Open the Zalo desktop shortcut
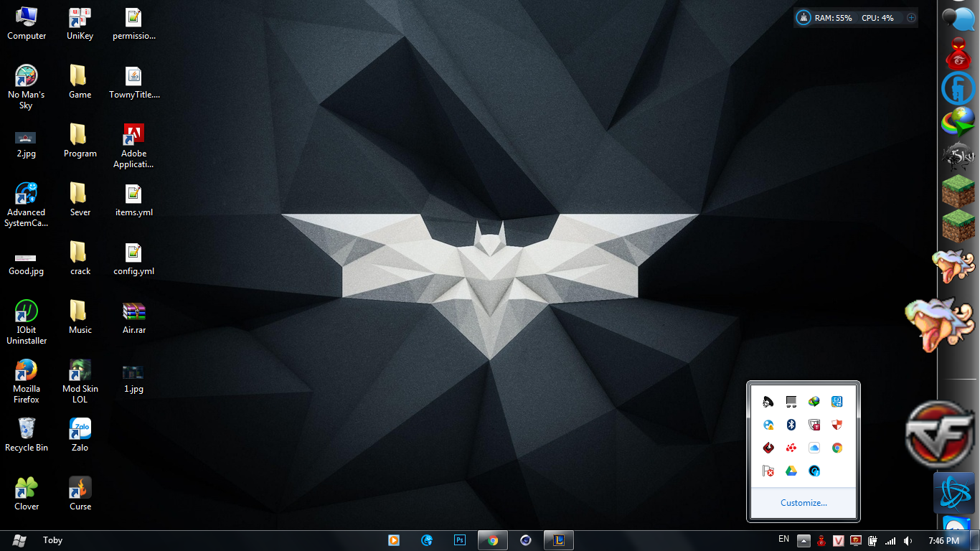980x551 pixels. point(80,435)
